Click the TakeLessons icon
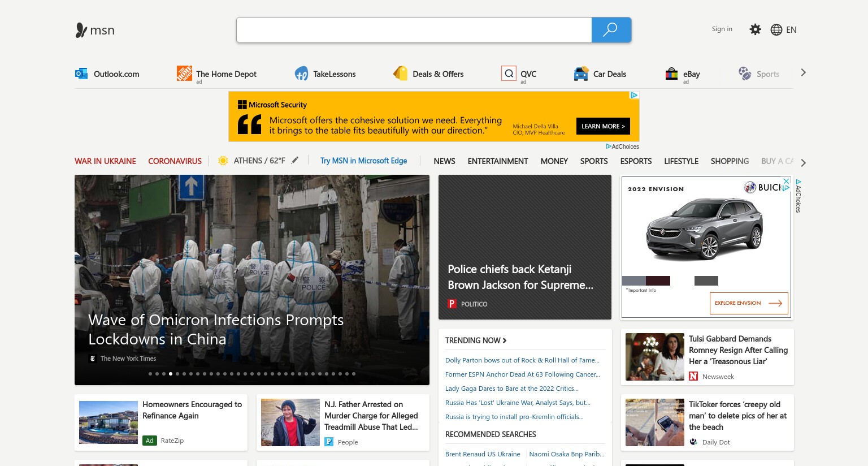868x466 pixels. tap(302, 74)
